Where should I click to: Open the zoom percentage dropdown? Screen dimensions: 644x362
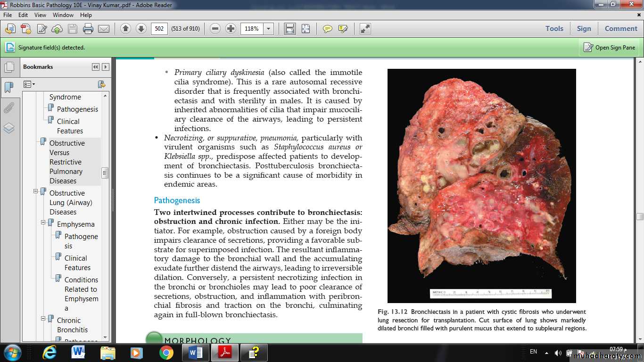[x=269, y=29]
